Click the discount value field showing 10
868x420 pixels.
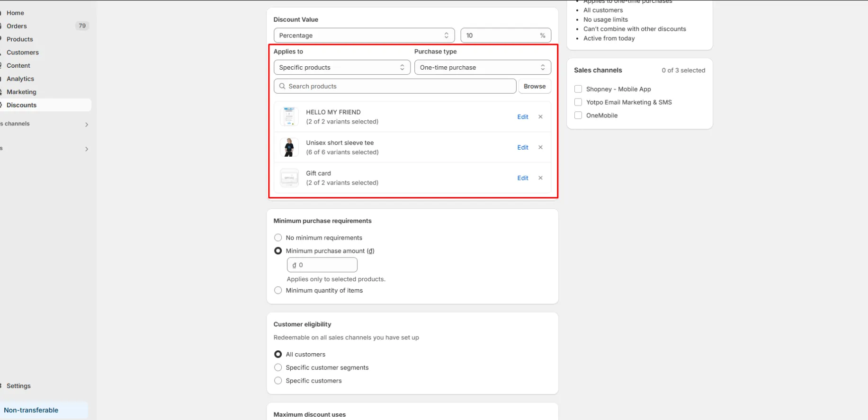505,36
